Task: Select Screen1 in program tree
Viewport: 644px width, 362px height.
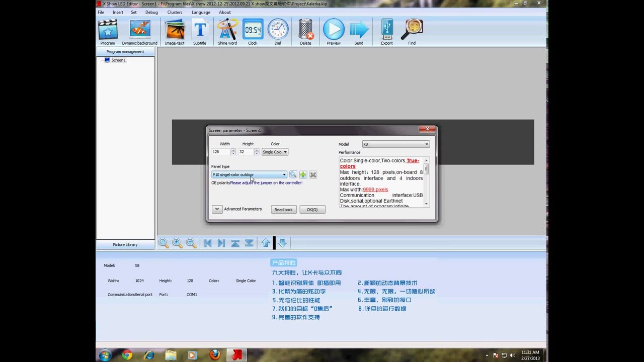Action: click(119, 60)
